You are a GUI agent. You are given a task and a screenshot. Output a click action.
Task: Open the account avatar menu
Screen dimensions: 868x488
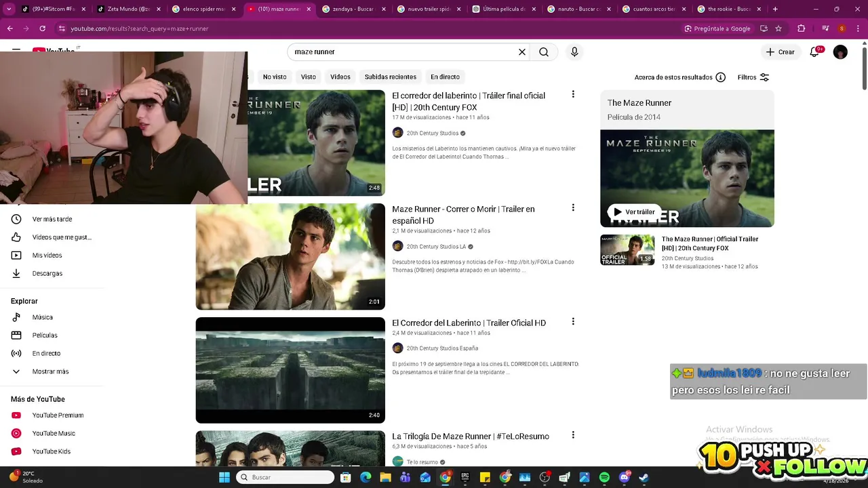tap(840, 52)
